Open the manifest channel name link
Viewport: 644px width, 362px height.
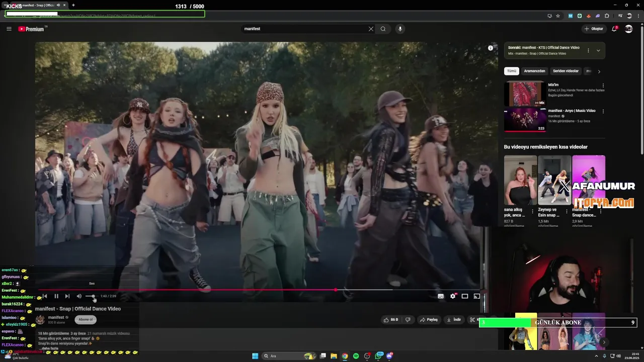tap(56, 317)
